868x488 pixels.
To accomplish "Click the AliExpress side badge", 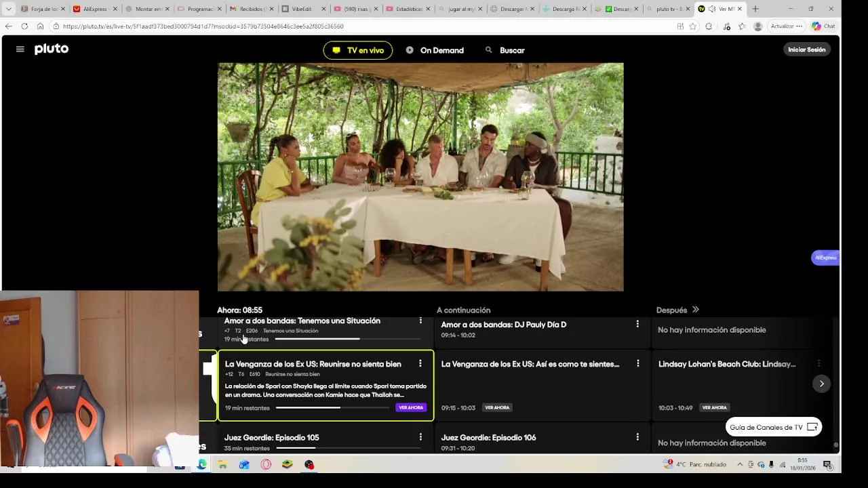I will click(x=825, y=258).
